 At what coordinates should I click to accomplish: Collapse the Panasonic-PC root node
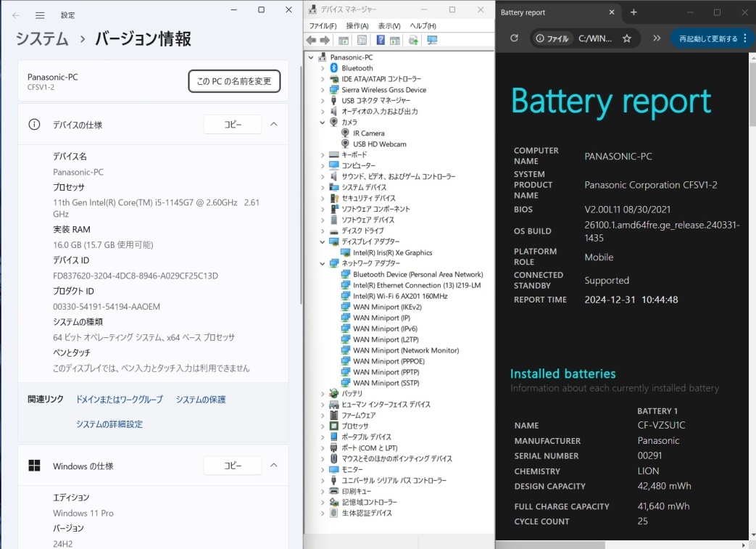pyautogui.click(x=311, y=57)
